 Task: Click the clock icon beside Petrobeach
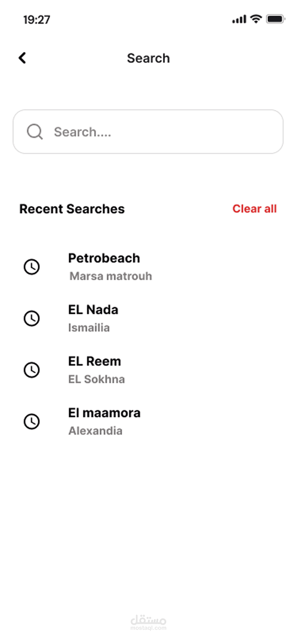pyautogui.click(x=32, y=267)
